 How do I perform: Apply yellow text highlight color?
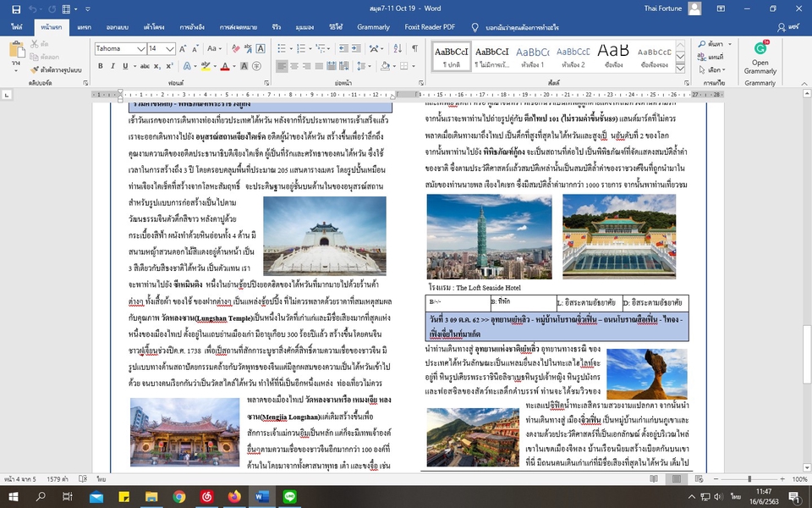coord(206,66)
